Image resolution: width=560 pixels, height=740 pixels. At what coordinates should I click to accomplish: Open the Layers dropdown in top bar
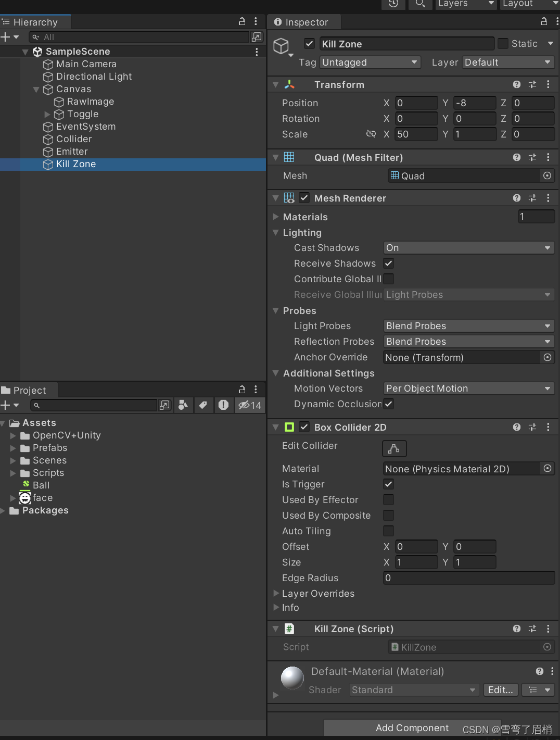point(466,4)
